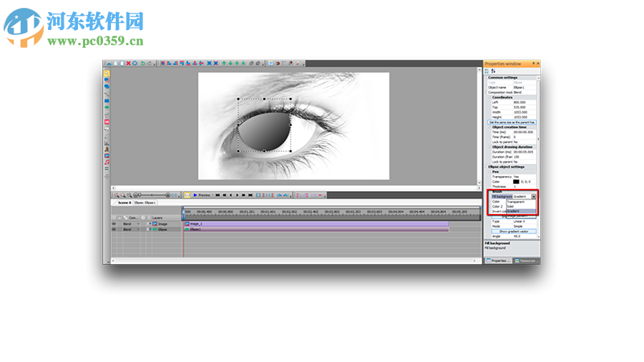Viewport: 644px width, 362px height.
Task: Open the Resources tab at panel bottom
Action: pyautogui.click(x=526, y=260)
